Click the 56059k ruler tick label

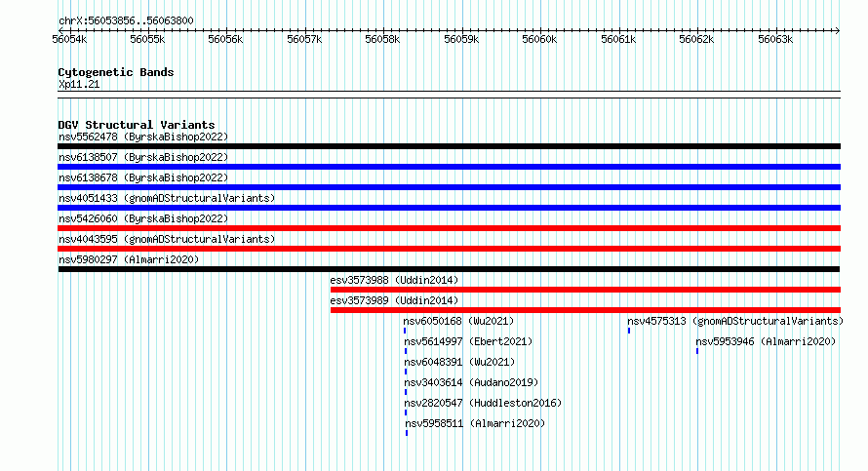(x=461, y=40)
